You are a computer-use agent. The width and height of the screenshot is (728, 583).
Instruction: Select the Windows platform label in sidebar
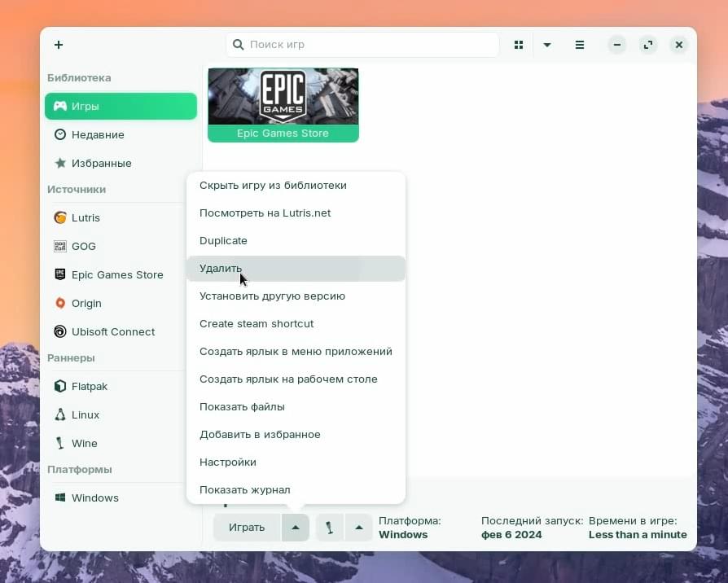pyautogui.click(x=95, y=498)
